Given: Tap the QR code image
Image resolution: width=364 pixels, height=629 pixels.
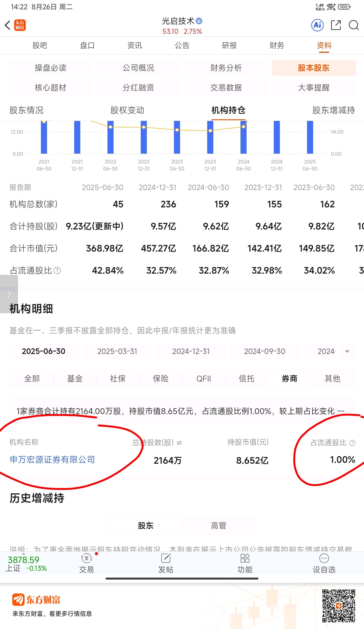Looking at the screenshot, I should coord(339,606).
